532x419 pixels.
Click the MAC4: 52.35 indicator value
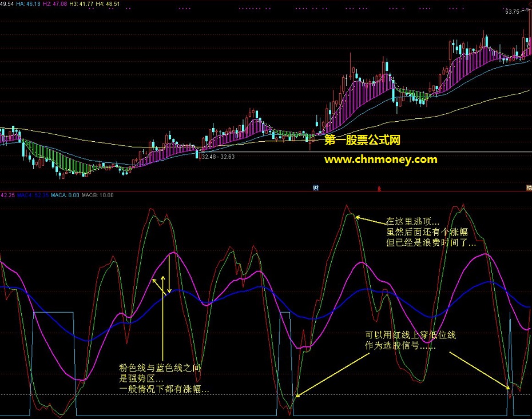(33, 195)
